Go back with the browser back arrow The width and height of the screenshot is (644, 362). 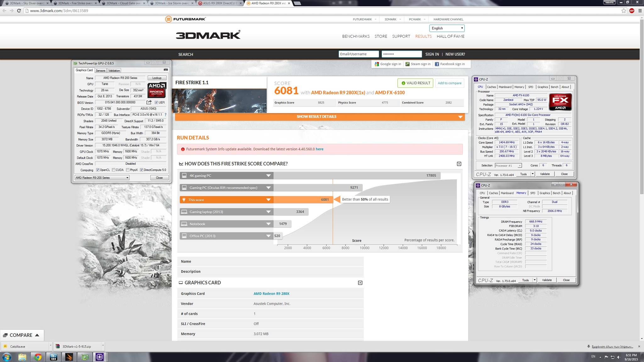point(4,11)
